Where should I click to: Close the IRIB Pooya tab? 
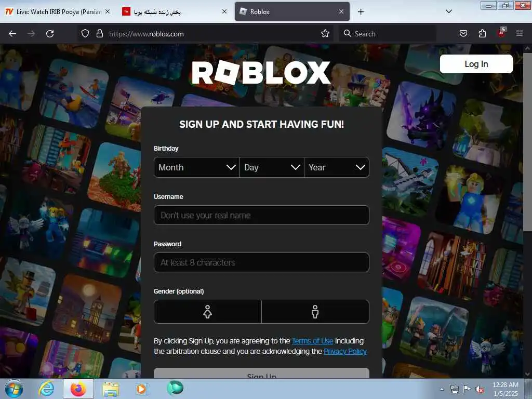tap(108, 11)
